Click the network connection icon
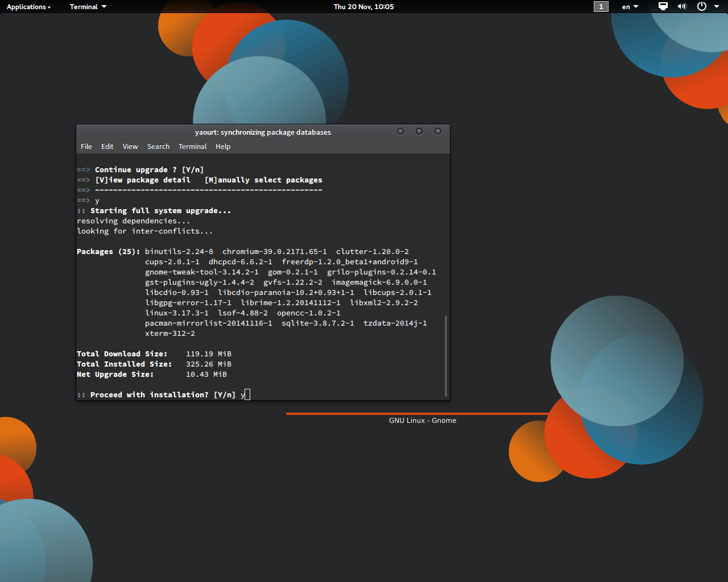Image resolution: width=728 pixels, height=582 pixels. click(x=663, y=6)
